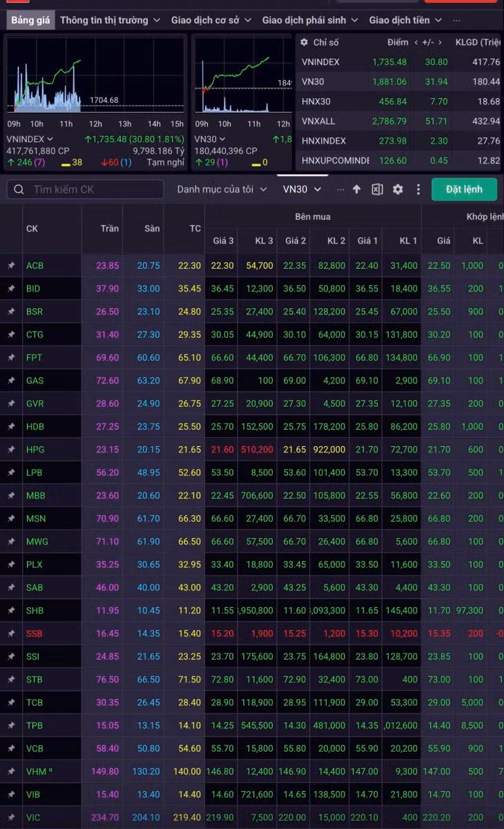The width and height of the screenshot is (504, 829).
Task: Expand Giao dịch tiền menu
Action: (x=405, y=20)
